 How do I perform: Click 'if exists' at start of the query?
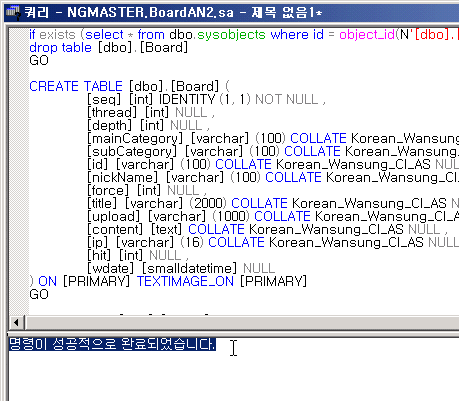pyautogui.click(x=52, y=35)
